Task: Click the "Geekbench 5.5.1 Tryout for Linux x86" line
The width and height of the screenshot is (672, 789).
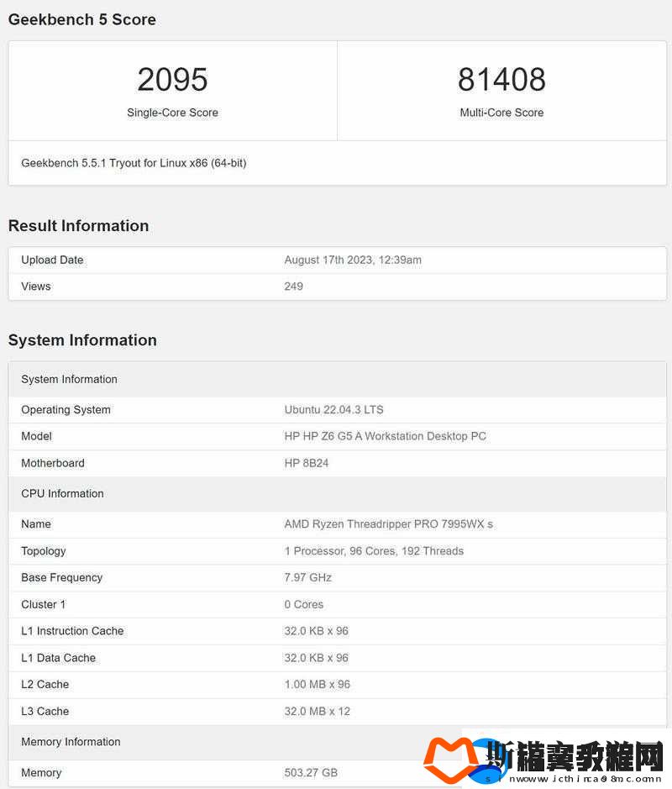Action: [x=134, y=163]
